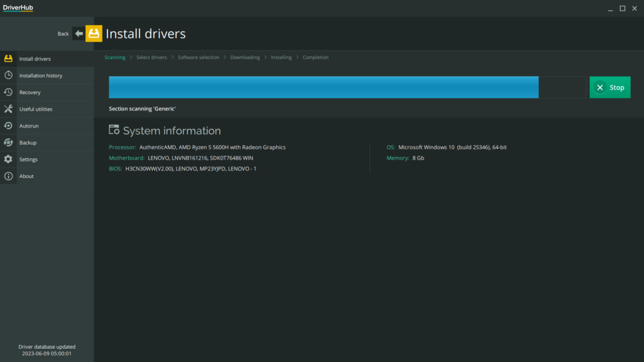The image size is (644, 362).
Task: Click the Autorun icon in sidebar
Action: pyautogui.click(x=8, y=126)
